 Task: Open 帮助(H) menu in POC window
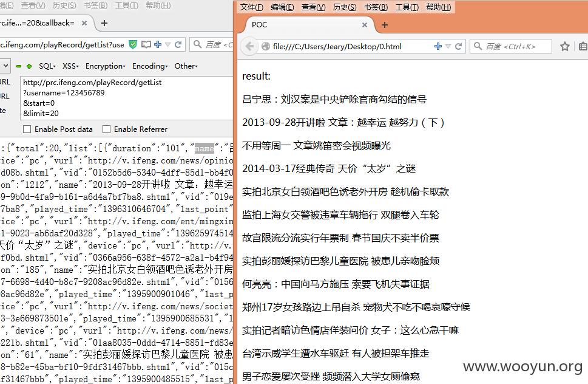click(x=438, y=7)
